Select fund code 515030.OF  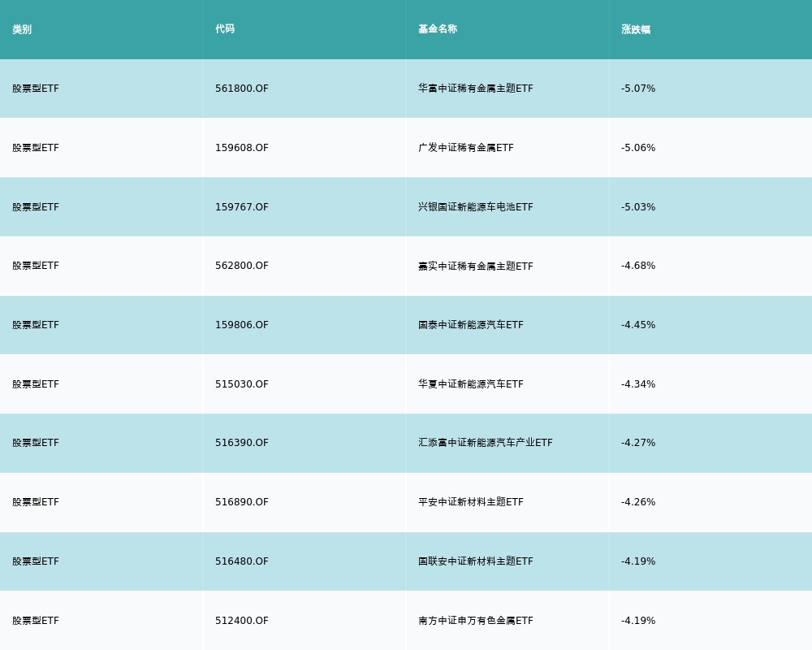click(x=242, y=384)
